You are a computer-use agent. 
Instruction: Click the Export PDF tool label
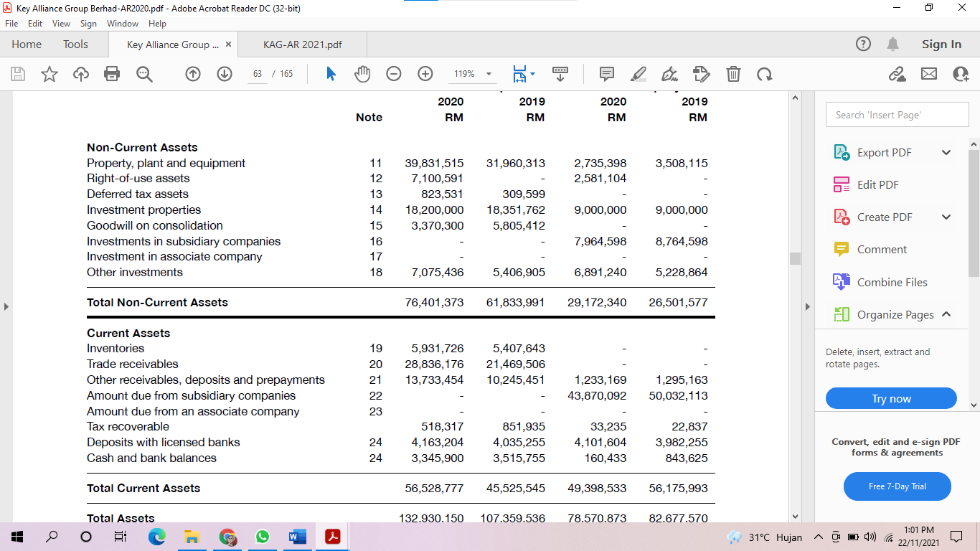coord(884,152)
